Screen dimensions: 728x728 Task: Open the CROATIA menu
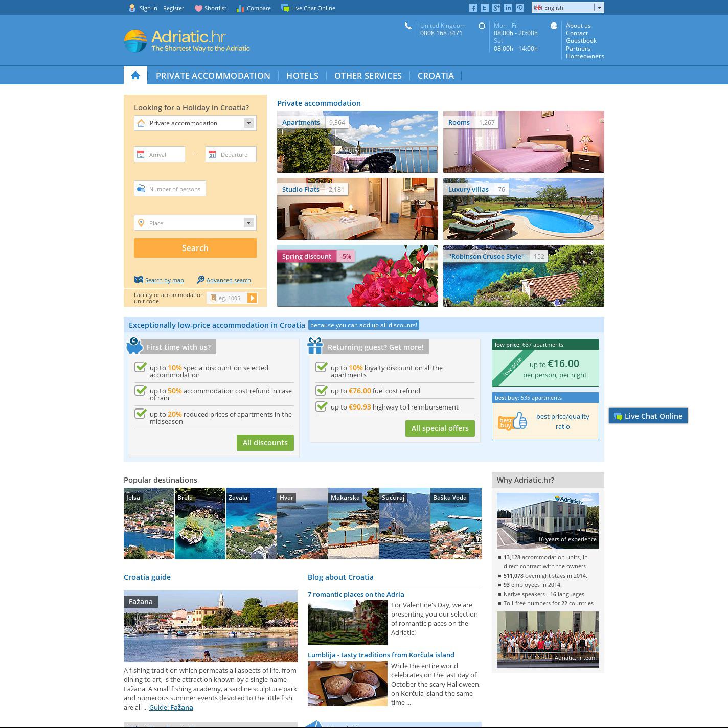click(436, 76)
